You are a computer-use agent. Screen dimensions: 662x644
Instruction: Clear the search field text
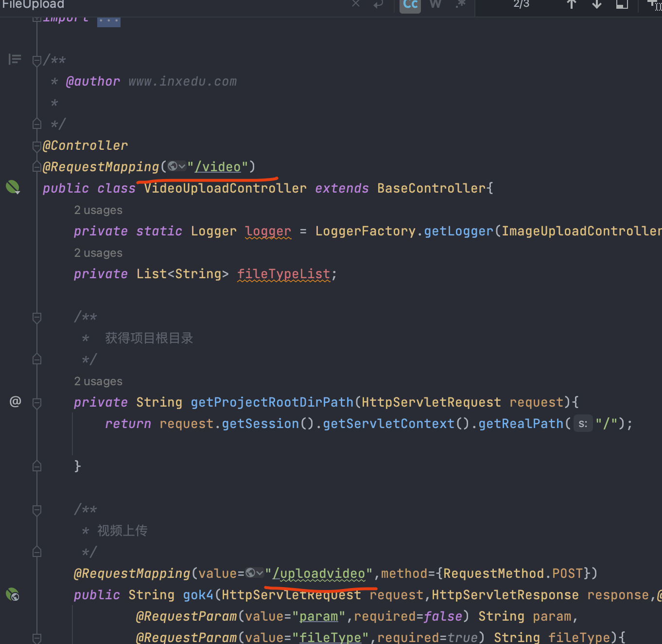356,4
